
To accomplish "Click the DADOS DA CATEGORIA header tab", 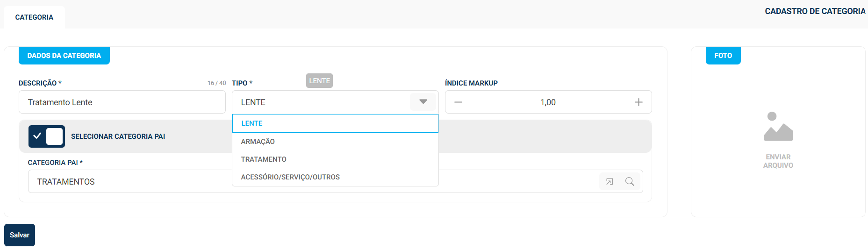I will pos(64,56).
